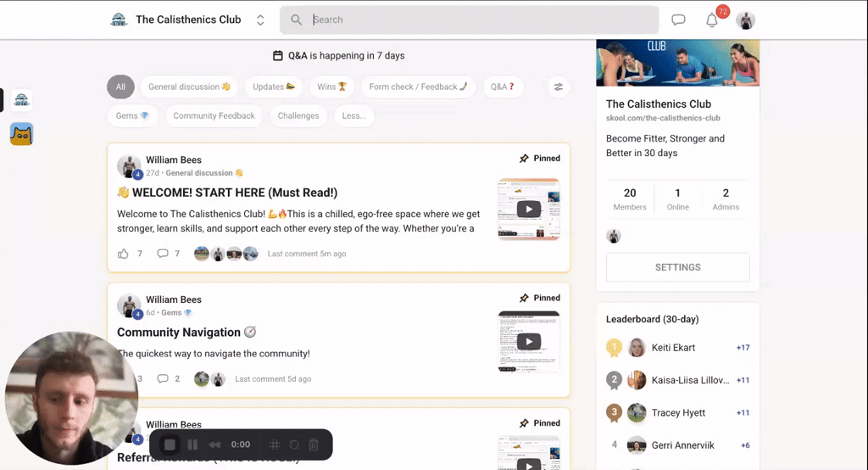This screenshot has height=470, width=868.
Task: Open the Community Navigation post title
Action: pyautogui.click(x=186, y=333)
